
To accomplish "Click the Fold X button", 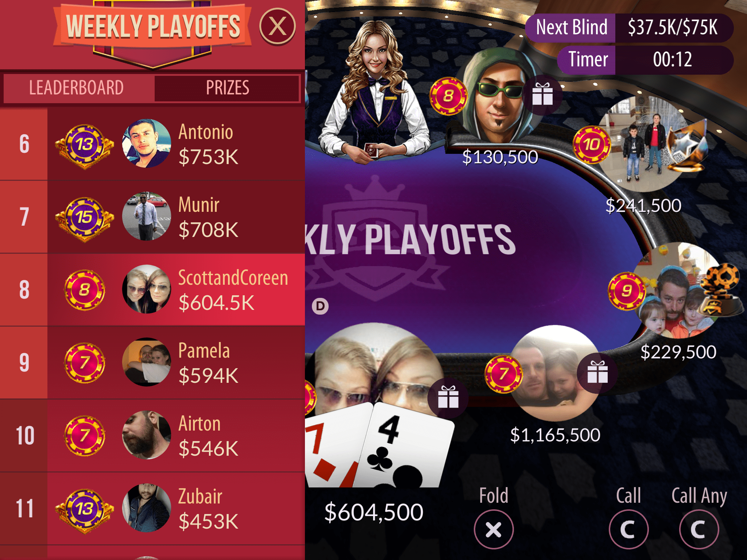I will point(494,529).
